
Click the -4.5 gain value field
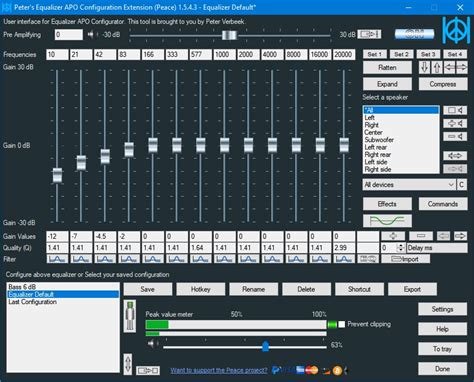[x=105, y=236]
